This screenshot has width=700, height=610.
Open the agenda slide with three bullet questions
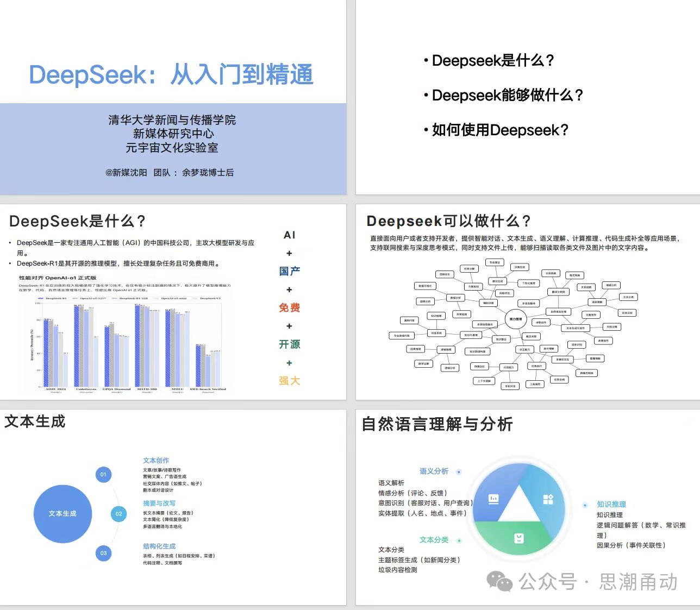click(x=527, y=97)
